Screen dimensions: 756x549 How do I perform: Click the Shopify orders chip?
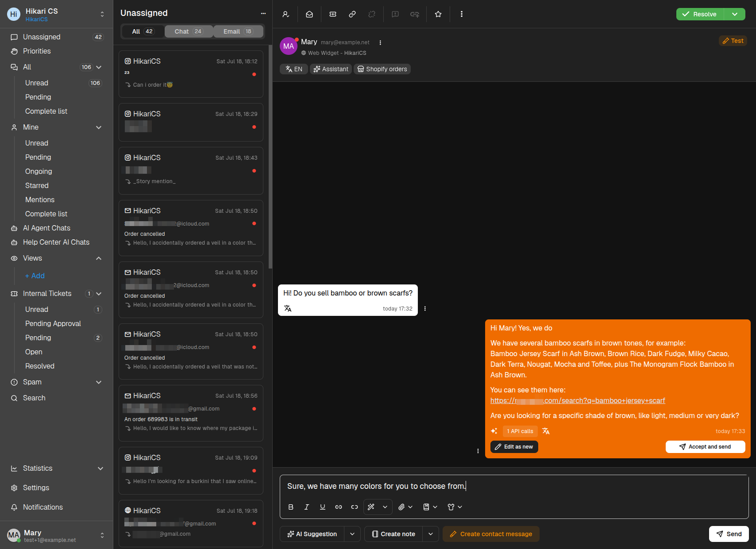coord(382,69)
